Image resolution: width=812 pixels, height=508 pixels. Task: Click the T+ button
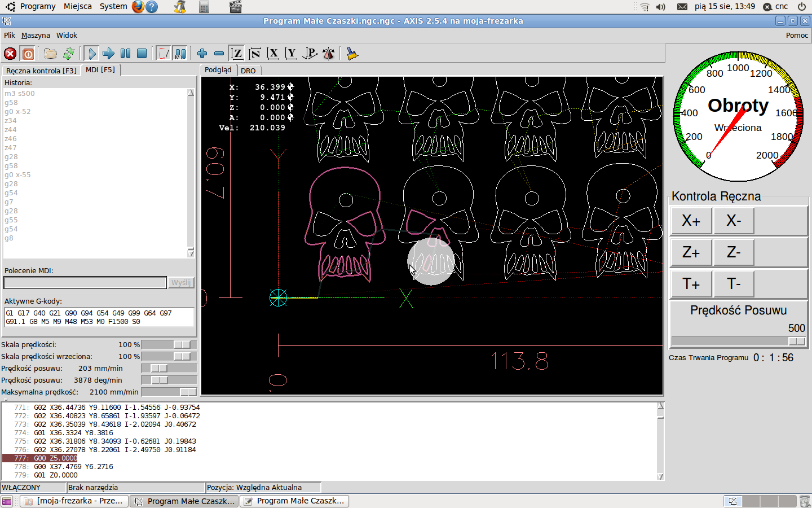[x=691, y=284]
